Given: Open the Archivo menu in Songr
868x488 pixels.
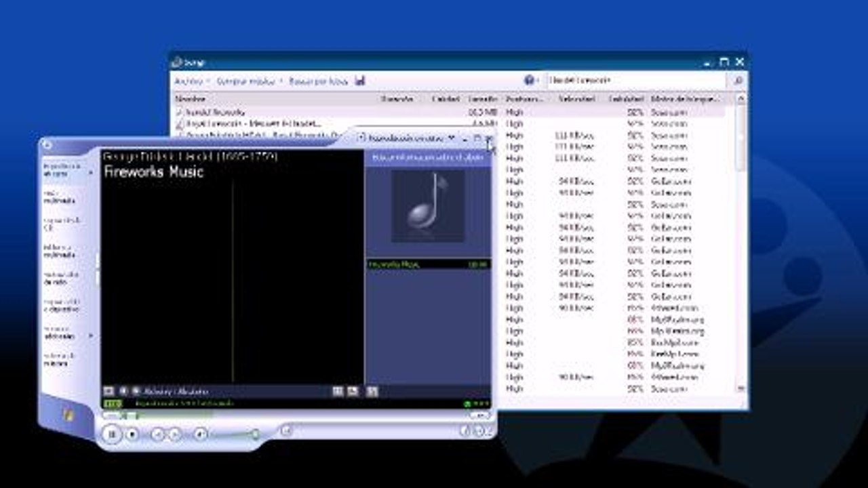Looking at the screenshot, I should tap(189, 81).
